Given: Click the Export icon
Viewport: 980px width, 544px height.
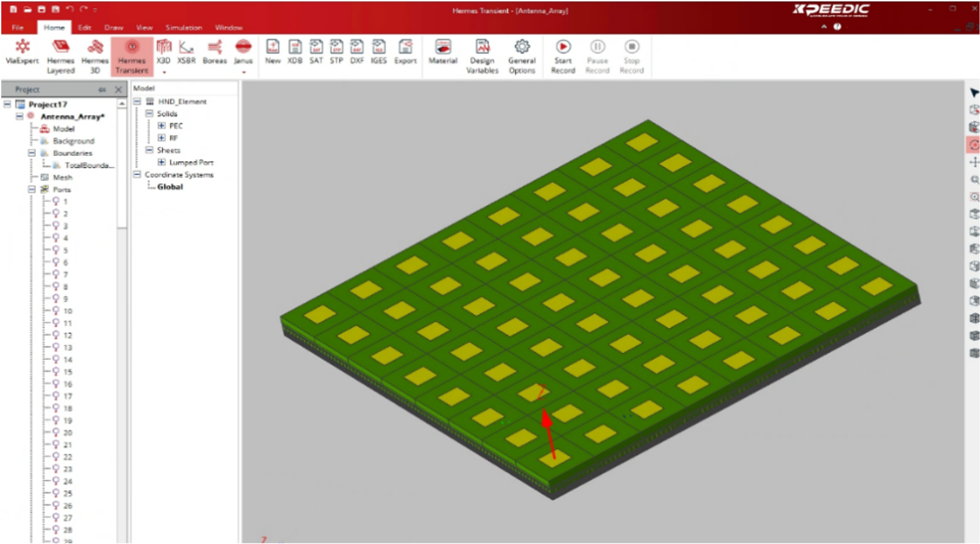Looking at the screenshot, I should (x=405, y=52).
